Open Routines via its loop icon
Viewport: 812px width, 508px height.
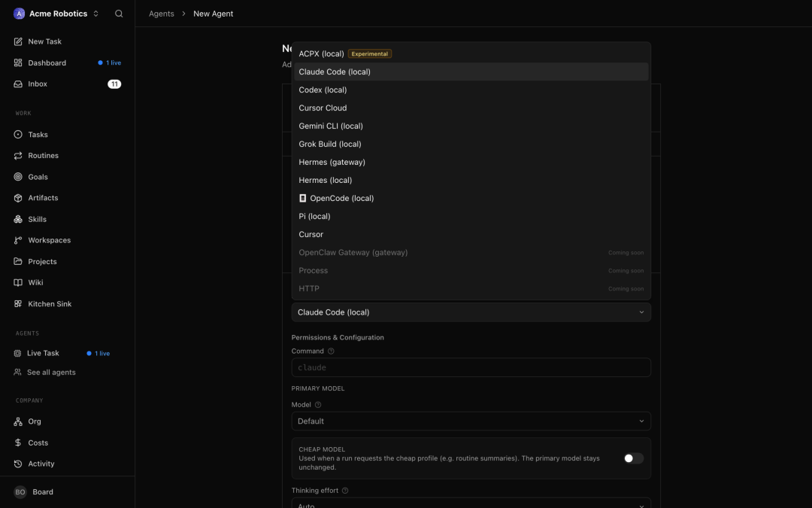(x=18, y=156)
